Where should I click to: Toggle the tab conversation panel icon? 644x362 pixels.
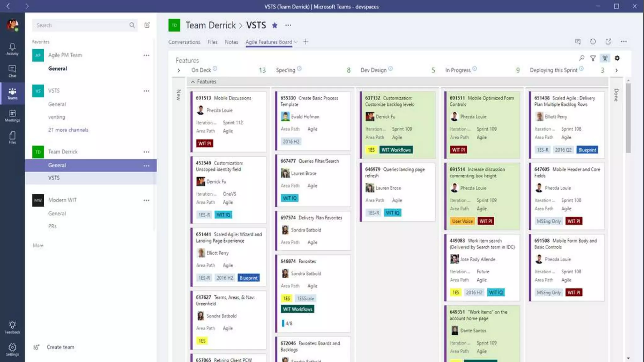[x=578, y=41]
